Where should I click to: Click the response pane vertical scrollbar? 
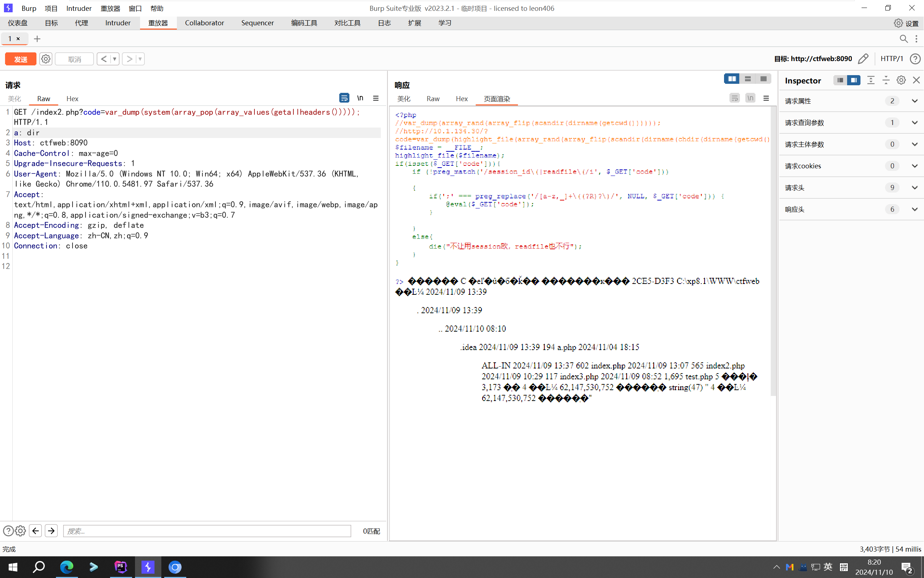[773, 251]
